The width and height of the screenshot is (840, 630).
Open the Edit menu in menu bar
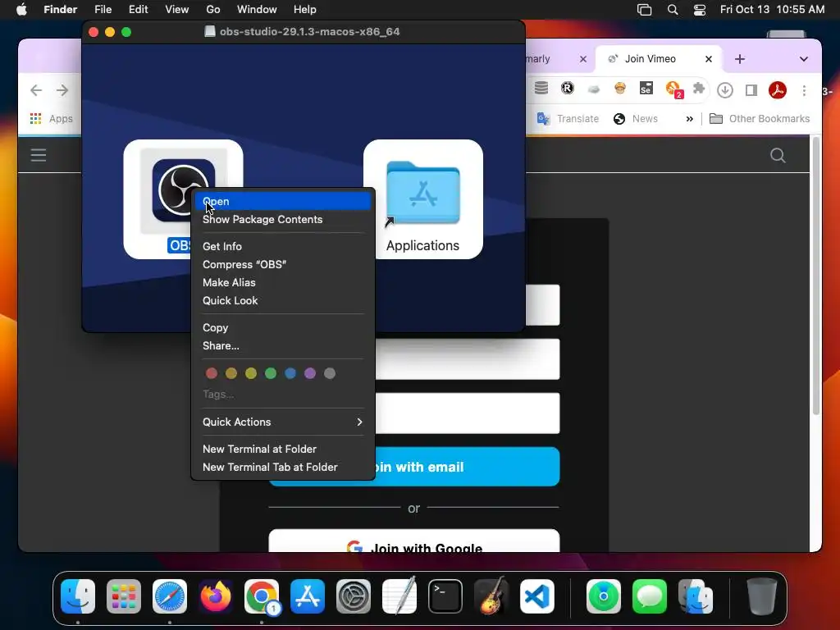pyautogui.click(x=138, y=10)
